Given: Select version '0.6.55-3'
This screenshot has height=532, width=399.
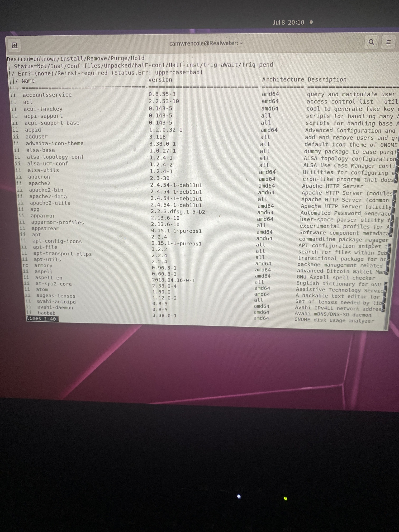Looking at the screenshot, I should click(162, 94).
